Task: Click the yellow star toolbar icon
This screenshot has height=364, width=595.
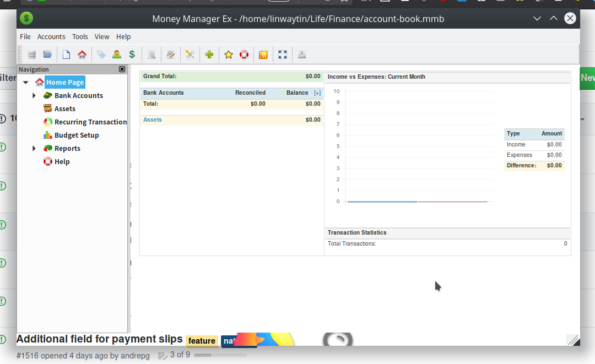Action: coord(229,55)
